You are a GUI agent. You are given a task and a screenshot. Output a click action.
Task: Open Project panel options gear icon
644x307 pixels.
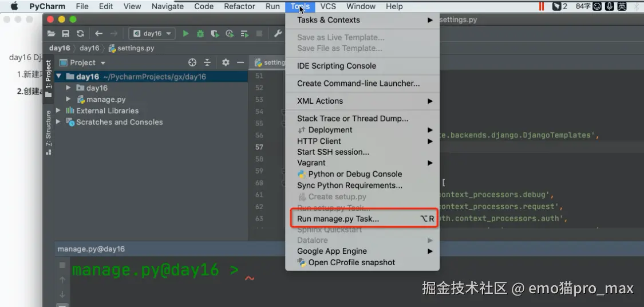[226, 62]
